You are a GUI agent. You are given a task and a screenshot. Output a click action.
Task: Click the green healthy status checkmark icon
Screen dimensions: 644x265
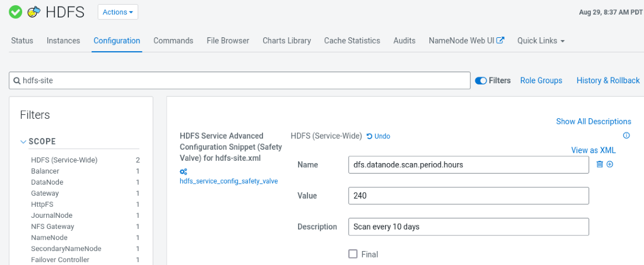tap(16, 12)
